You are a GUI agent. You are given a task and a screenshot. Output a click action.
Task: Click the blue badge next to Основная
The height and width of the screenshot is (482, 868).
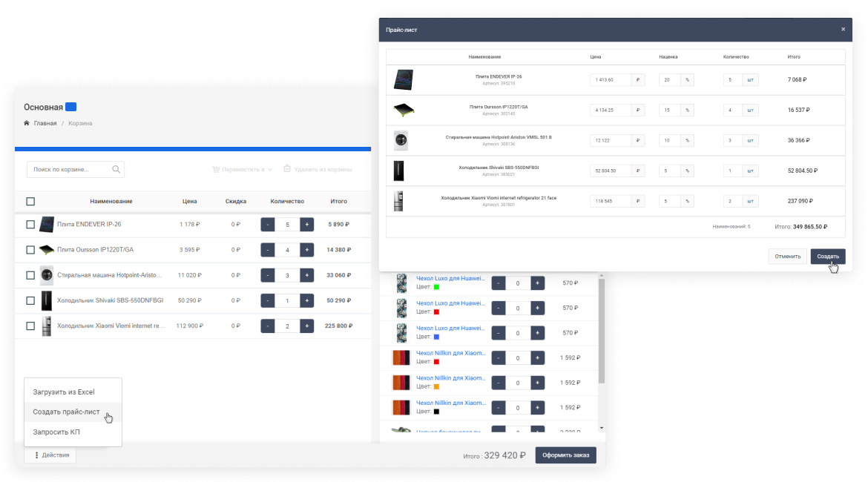pos(71,107)
